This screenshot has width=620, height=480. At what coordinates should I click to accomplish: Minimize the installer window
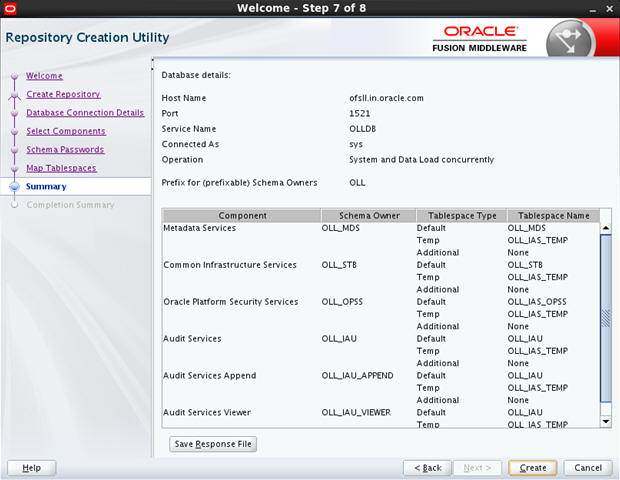click(592, 9)
